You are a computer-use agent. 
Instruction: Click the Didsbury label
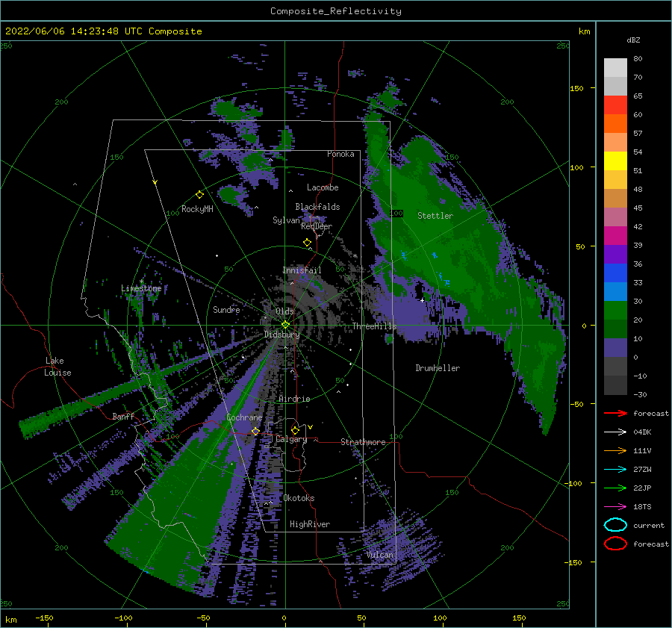(281, 335)
